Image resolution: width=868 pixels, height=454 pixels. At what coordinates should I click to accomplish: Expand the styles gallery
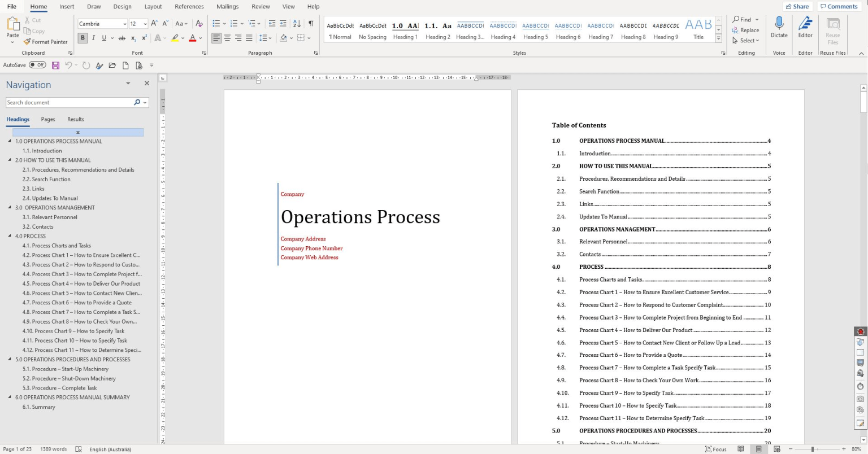pyautogui.click(x=718, y=38)
